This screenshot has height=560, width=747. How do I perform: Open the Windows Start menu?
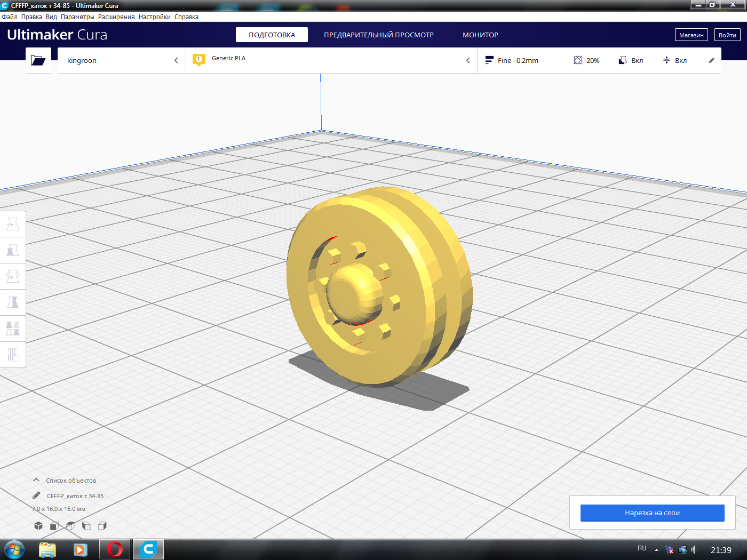pyautogui.click(x=14, y=549)
